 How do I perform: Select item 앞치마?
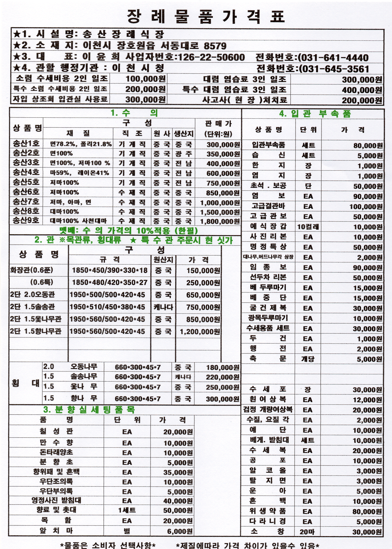(x=56, y=531)
